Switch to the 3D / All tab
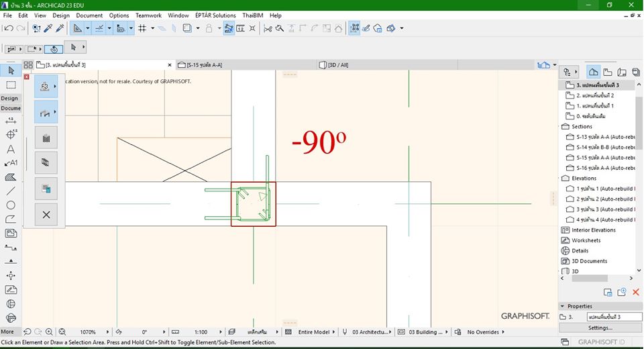The width and height of the screenshot is (644, 349). click(x=337, y=65)
